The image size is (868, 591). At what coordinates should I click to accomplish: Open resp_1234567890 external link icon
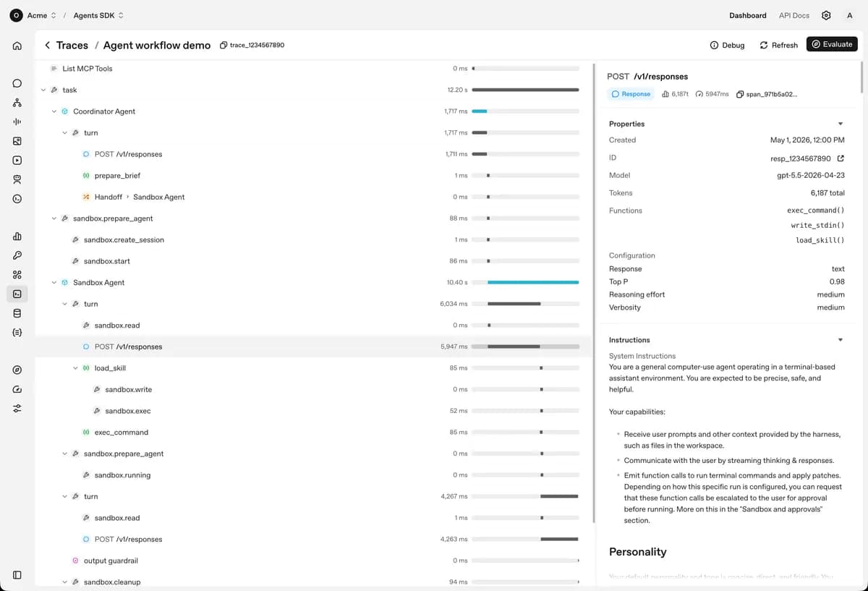coord(841,158)
